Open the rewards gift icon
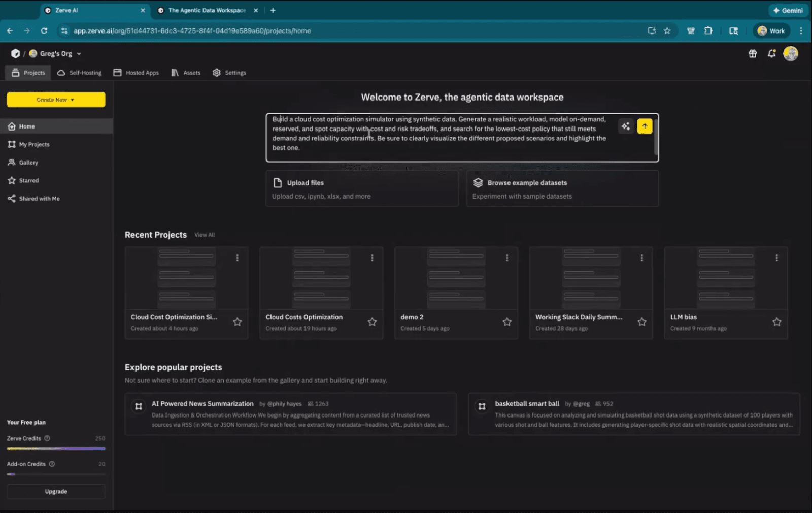 (753, 53)
